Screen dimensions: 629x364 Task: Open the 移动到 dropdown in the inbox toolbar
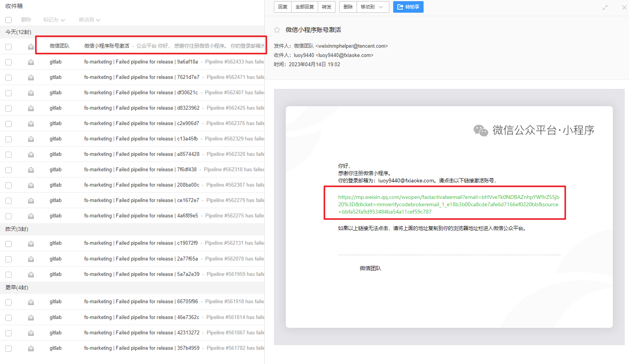90,20
